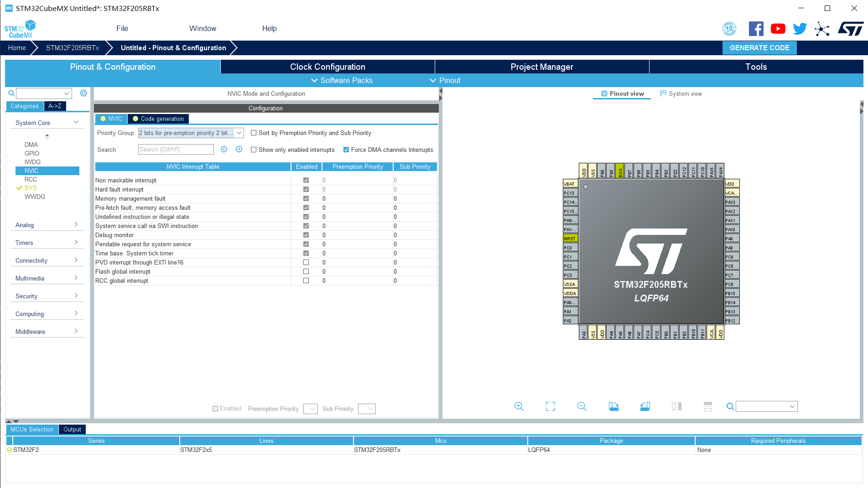Click the pin search magnifier icon
Screen dimensions: 868x488
click(x=730, y=406)
